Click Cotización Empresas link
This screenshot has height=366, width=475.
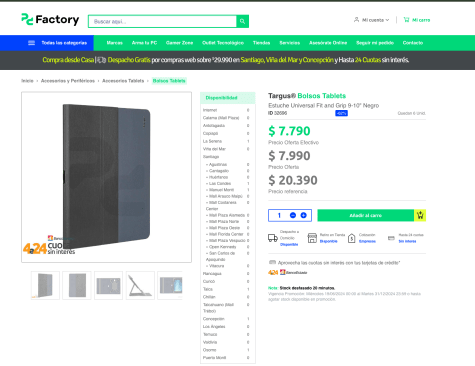pos(367,241)
